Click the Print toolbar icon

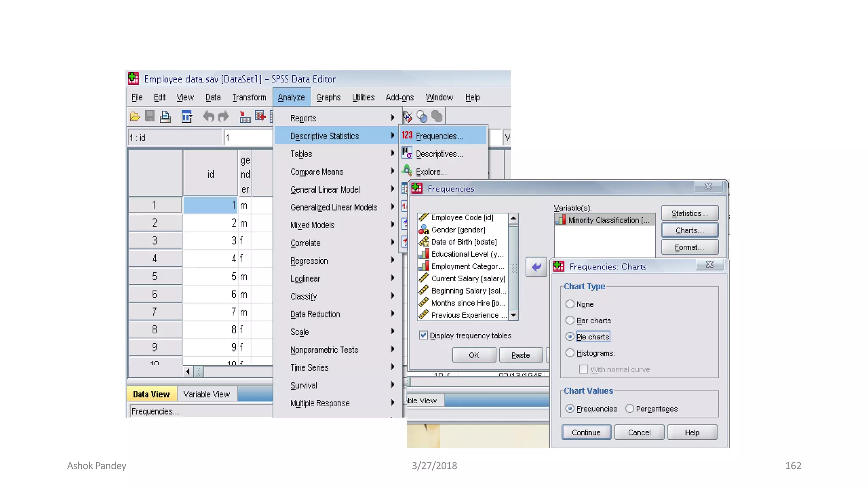165,116
